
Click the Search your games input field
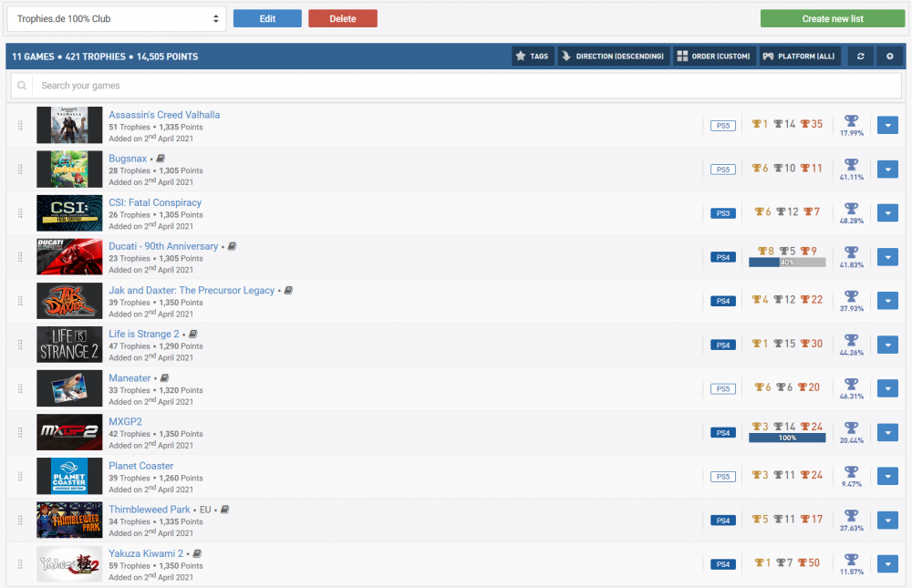tap(465, 86)
